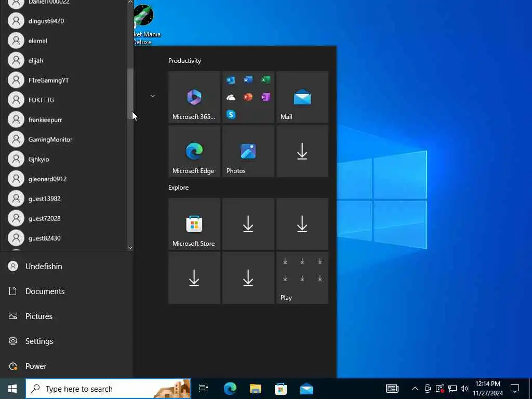The image size is (532, 399).
Task: Click the OneNote icon in Office folder tile
Action: (x=265, y=97)
